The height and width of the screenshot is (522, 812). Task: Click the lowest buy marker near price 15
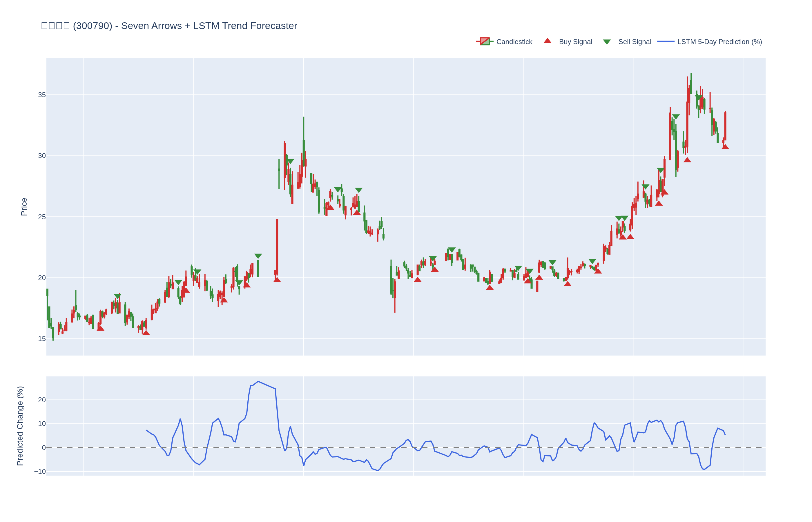coord(146,333)
